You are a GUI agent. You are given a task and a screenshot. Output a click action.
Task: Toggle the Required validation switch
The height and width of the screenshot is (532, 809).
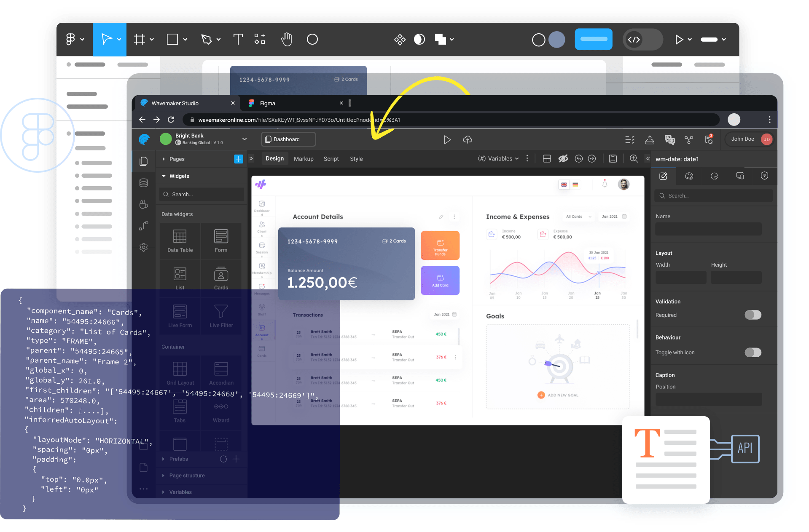pos(753,315)
